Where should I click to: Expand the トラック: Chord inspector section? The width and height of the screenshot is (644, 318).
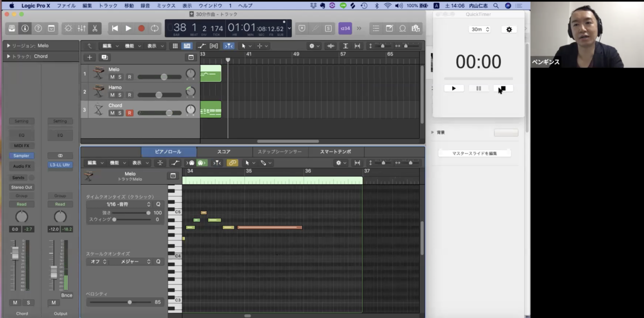pyautogui.click(x=9, y=56)
